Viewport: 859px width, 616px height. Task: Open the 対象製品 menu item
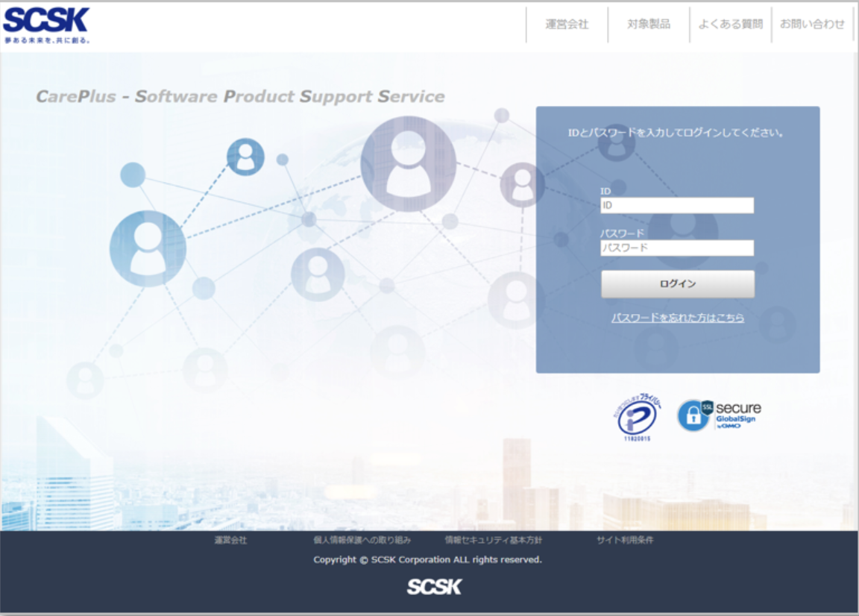point(649,24)
